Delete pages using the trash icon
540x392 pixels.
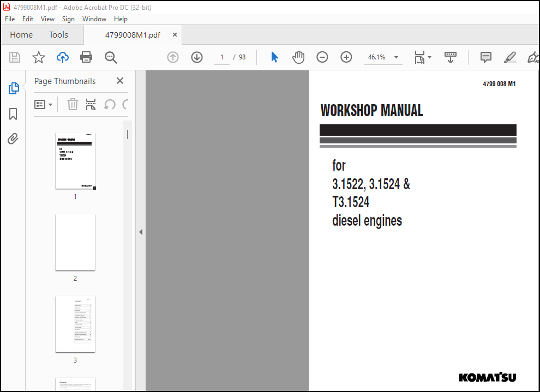click(73, 104)
